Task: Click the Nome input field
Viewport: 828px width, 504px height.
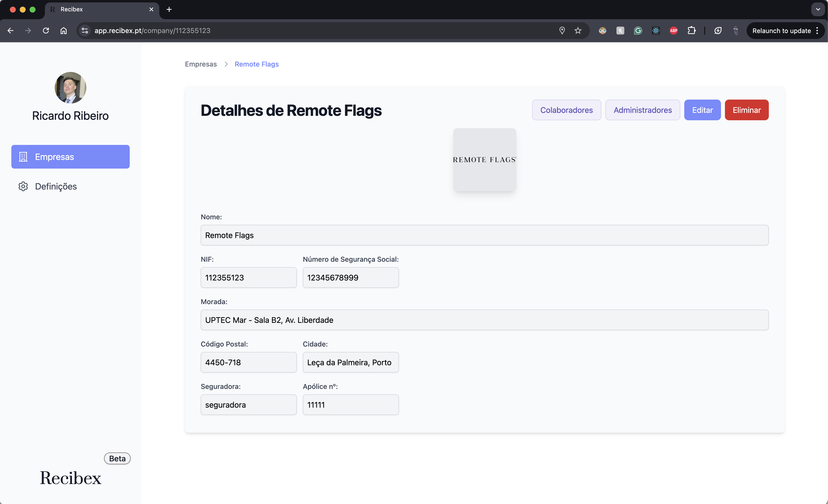Action: (485, 235)
